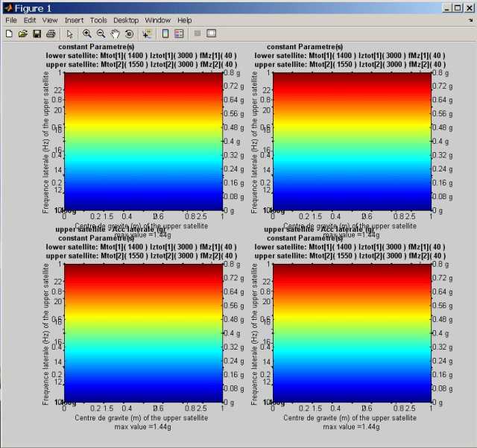Open the File menu
The image size is (477, 448).
coord(10,20)
